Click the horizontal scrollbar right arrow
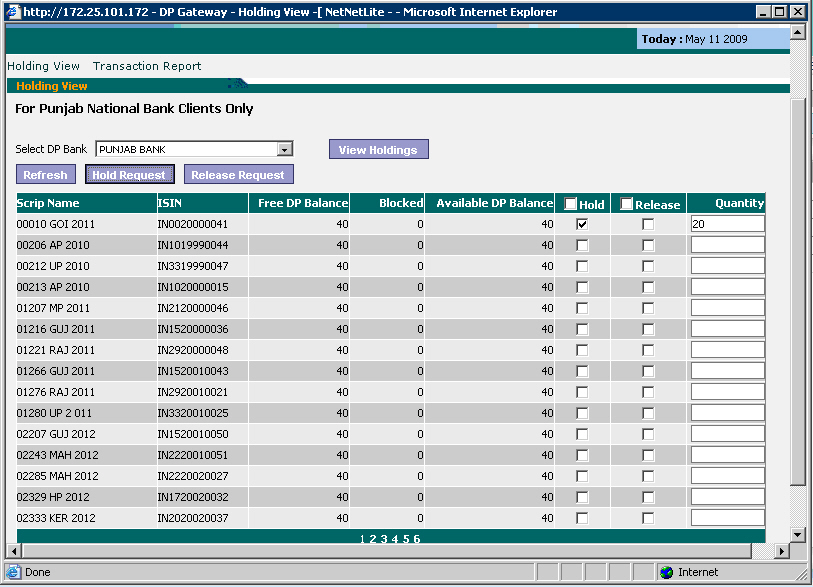Screen dimensions: 813x587 781,551
